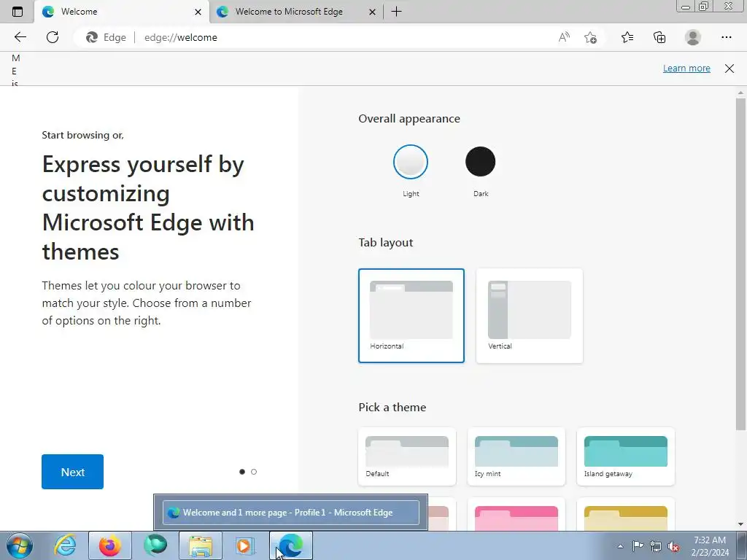Go back with the back arrow
The image size is (747, 560).
tap(20, 37)
